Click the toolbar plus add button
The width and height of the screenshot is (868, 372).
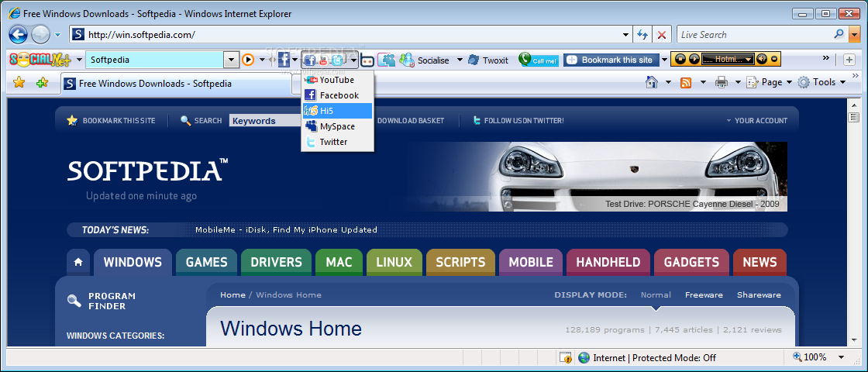(849, 59)
